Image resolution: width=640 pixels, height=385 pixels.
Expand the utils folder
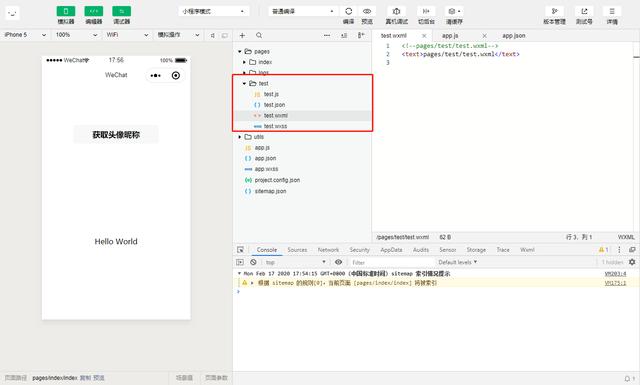240,137
